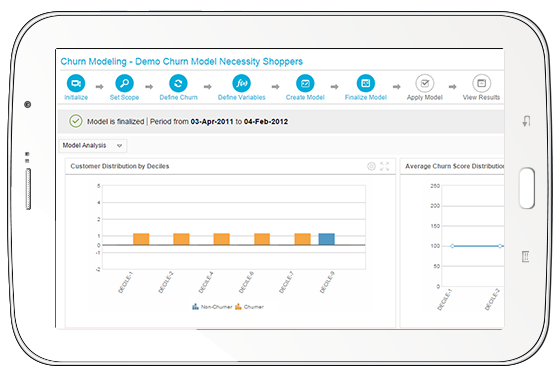560x378 pixels.
Task: Open settings gear on Customer Distribution chart
Action: point(371,166)
